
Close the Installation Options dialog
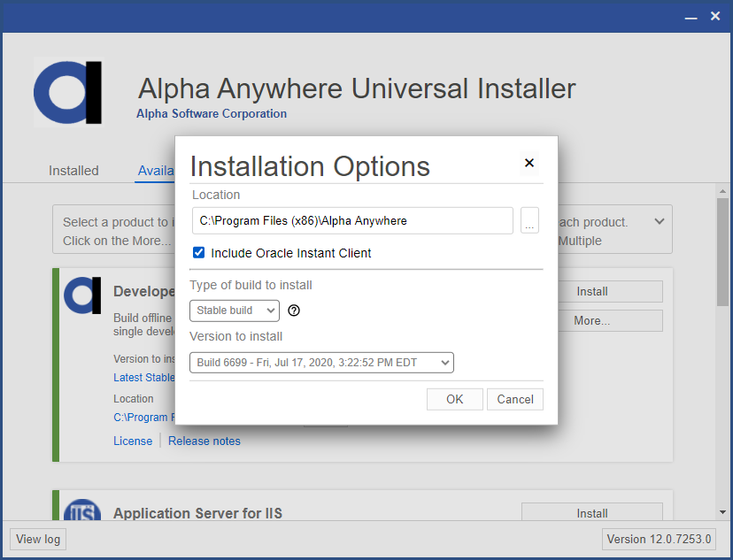coord(529,163)
